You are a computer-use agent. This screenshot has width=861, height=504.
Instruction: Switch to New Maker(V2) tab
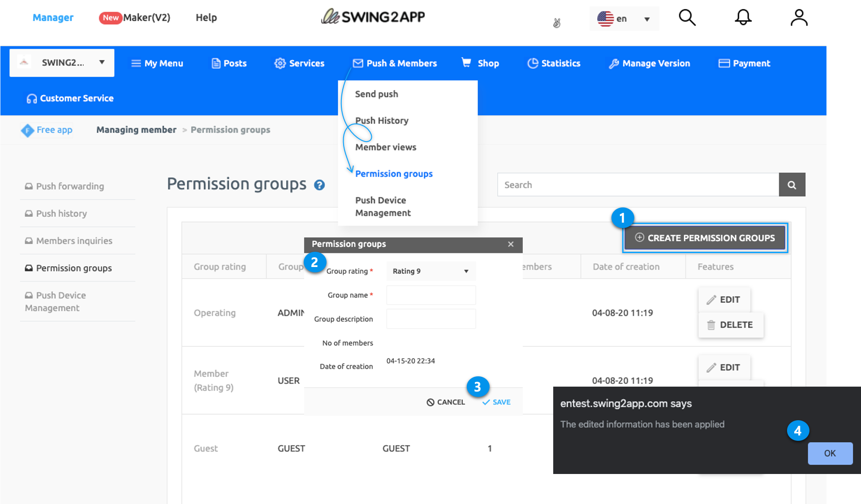click(x=135, y=17)
